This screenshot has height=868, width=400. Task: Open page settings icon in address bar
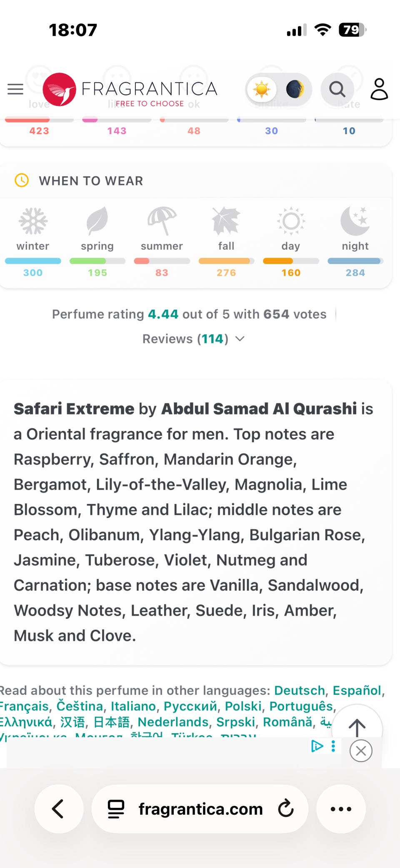(116, 808)
